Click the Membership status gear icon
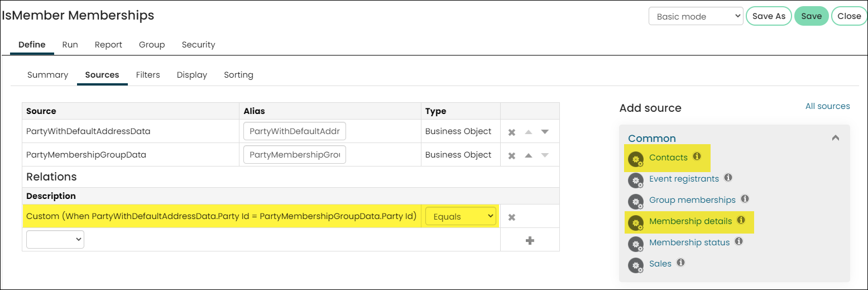The height and width of the screenshot is (290, 868). pos(636,244)
